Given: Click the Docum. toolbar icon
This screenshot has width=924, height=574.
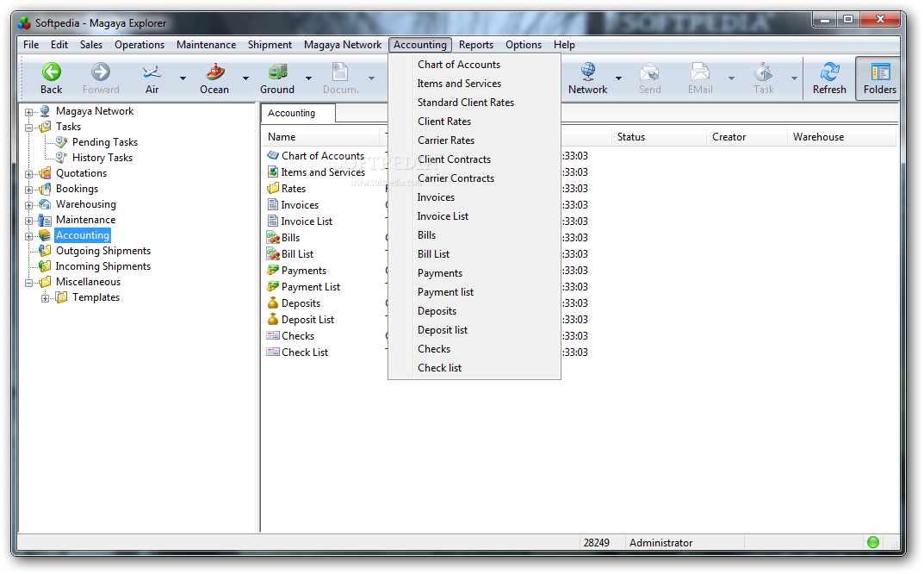Looking at the screenshot, I should tap(340, 72).
